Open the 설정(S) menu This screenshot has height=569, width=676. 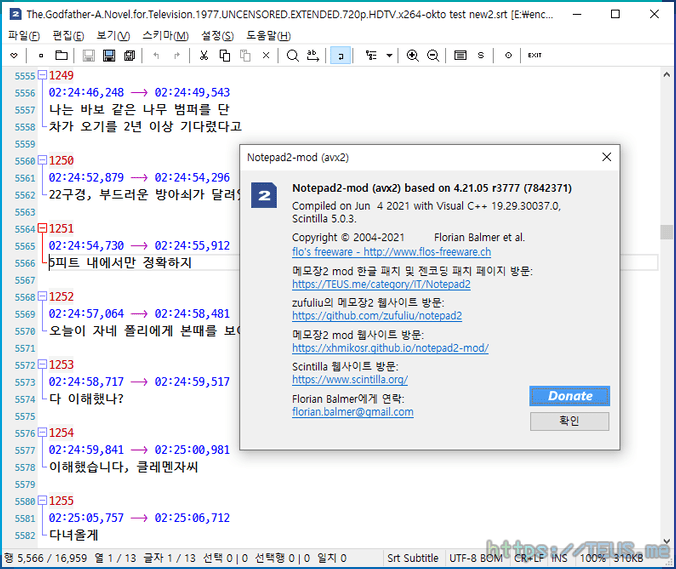pos(217,36)
